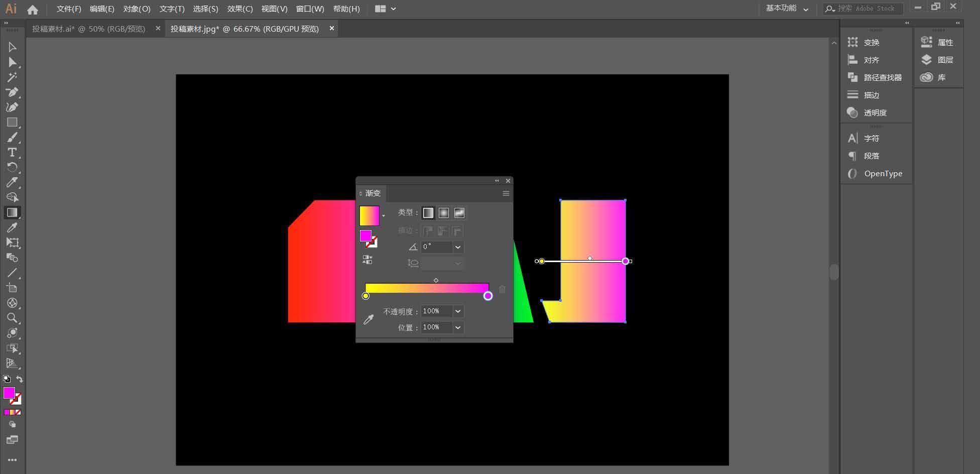Choose Radial gradient type
This screenshot has height=474, width=980.
[x=444, y=213]
